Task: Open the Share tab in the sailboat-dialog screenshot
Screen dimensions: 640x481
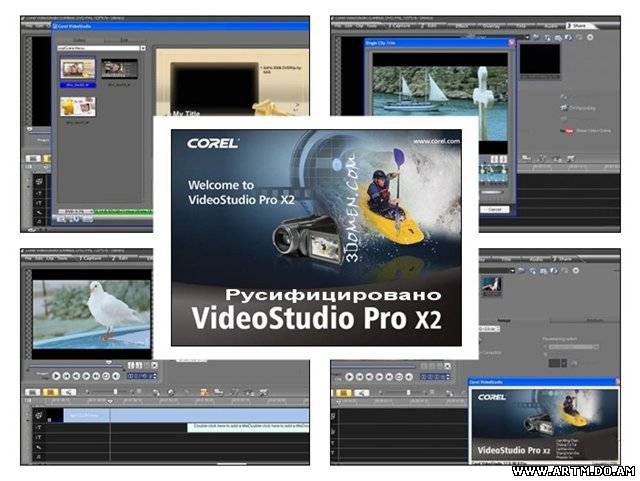Action: point(579,26)
